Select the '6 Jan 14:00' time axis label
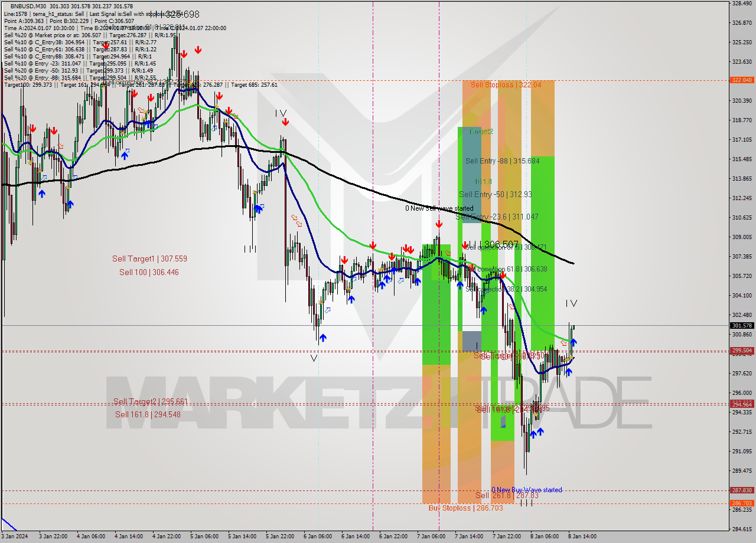 356,537
